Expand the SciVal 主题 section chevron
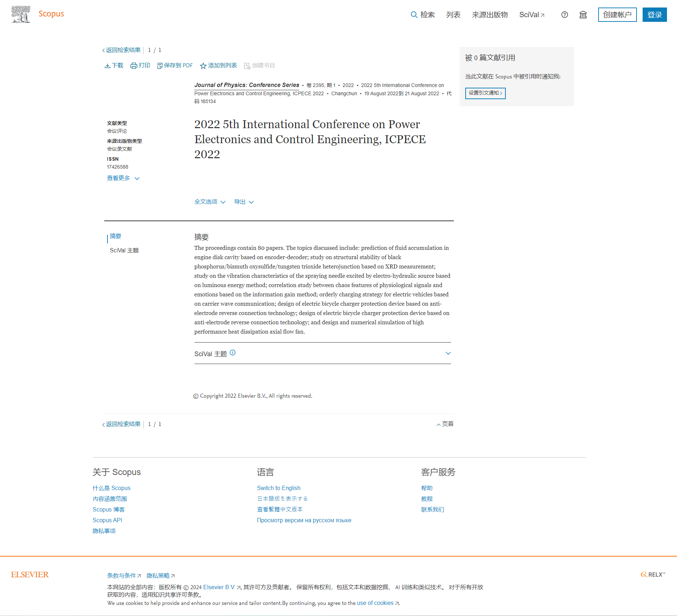 click(x=448, y=353)
